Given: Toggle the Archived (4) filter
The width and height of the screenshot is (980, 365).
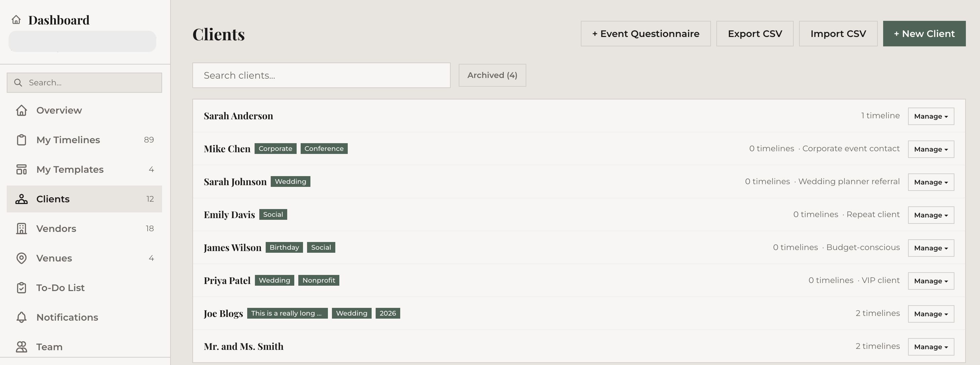Looking at the screenshot, I should coord(492,75).
